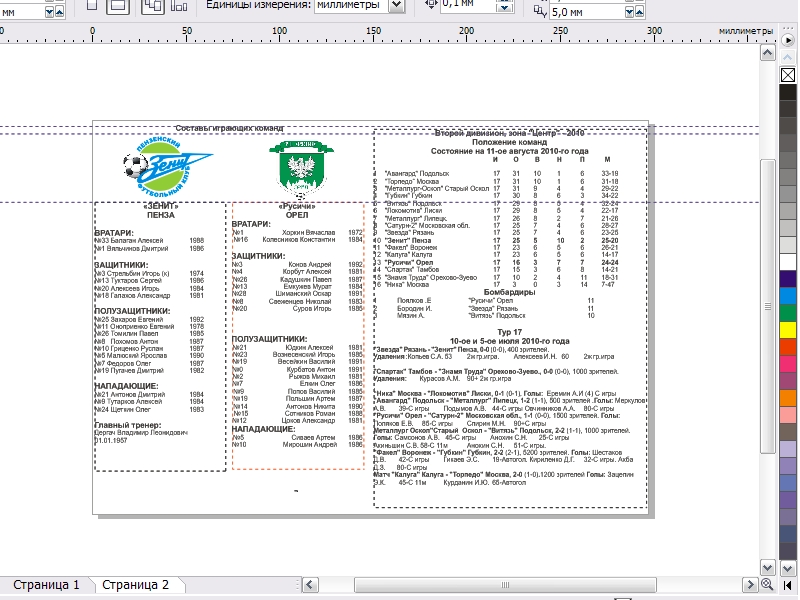Screen dimensions: 800x600
Task: Pick the green color swatch
Action: click(x=788, y=312)
